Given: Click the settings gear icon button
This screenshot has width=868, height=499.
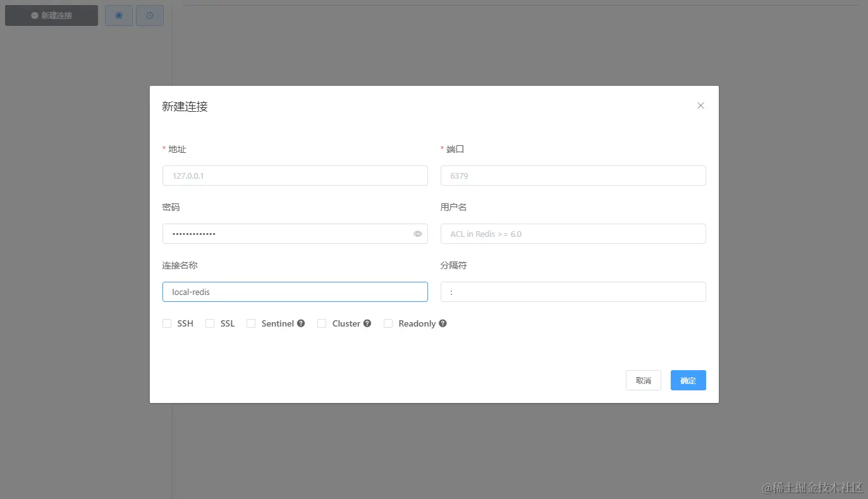Looking at the screenshot, I should [119, 15].
